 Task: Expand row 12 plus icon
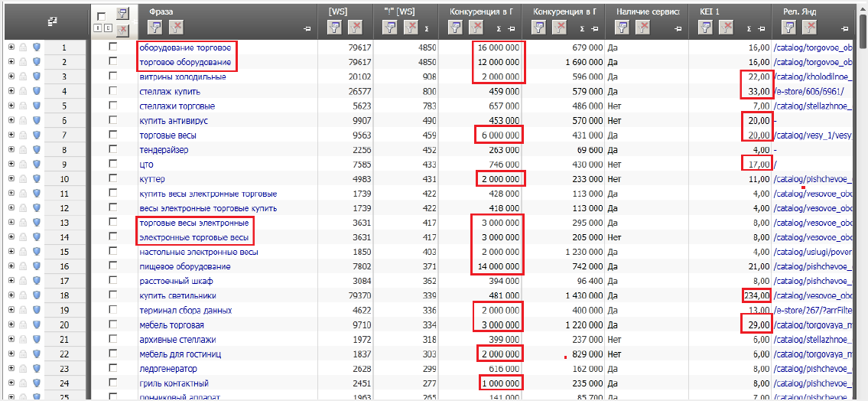(x=11, y=207)
